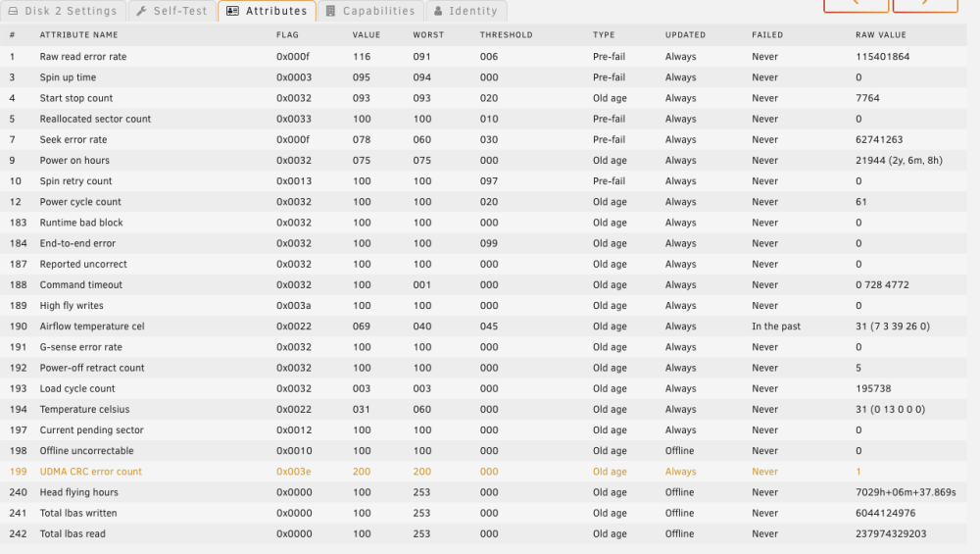Select the Airflow temperature cel attribute name

(92, 326)
